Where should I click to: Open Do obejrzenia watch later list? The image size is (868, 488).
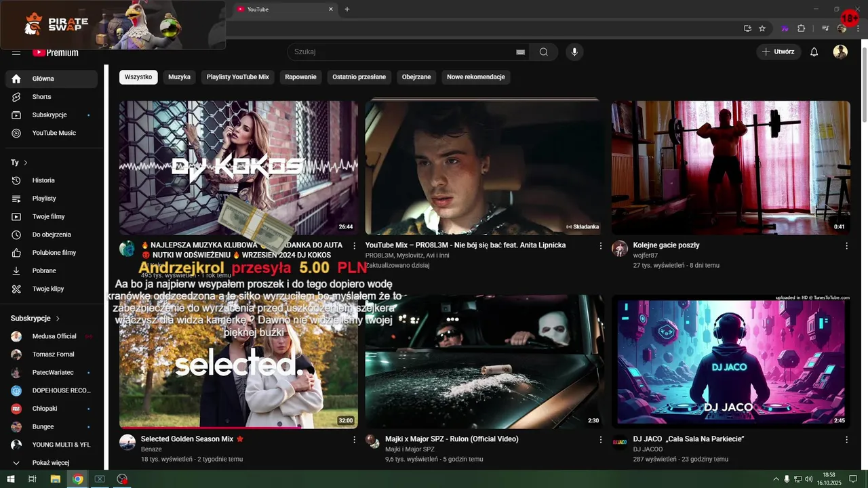click(x=52, y=235)
